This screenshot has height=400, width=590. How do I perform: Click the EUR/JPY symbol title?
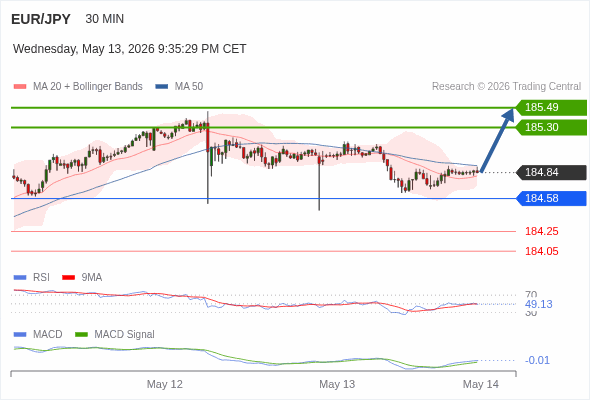tap(41, 19)
